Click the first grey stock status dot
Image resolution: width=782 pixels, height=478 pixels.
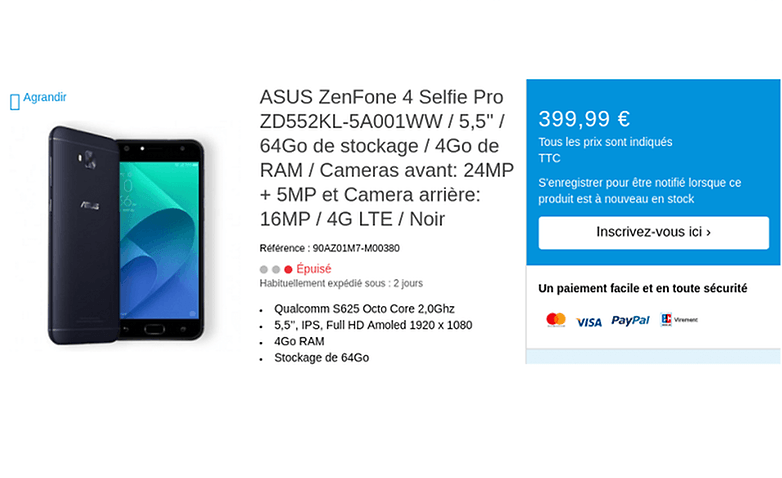pyautogui.click(x=264, y=269)
